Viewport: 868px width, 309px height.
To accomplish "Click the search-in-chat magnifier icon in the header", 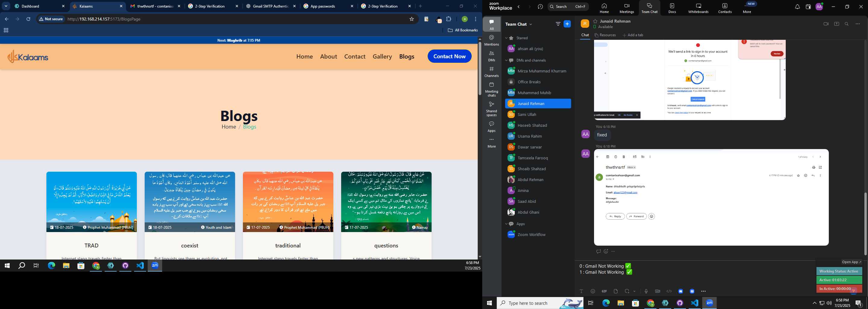I will (847, 24).
